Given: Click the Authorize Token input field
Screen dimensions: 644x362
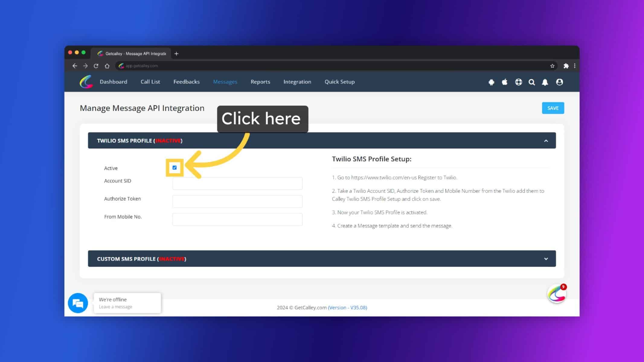Looking at the screenshot, I should coord(237,201).
